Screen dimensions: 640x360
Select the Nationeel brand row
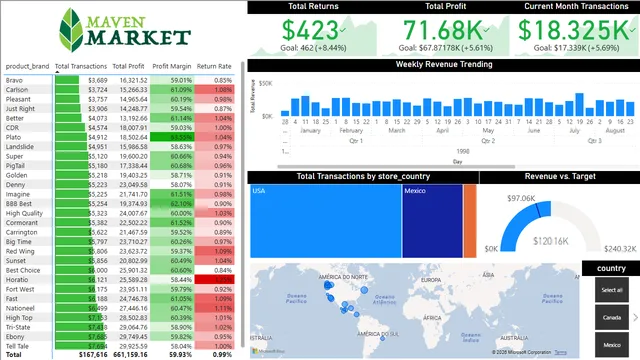pos(120,308)
